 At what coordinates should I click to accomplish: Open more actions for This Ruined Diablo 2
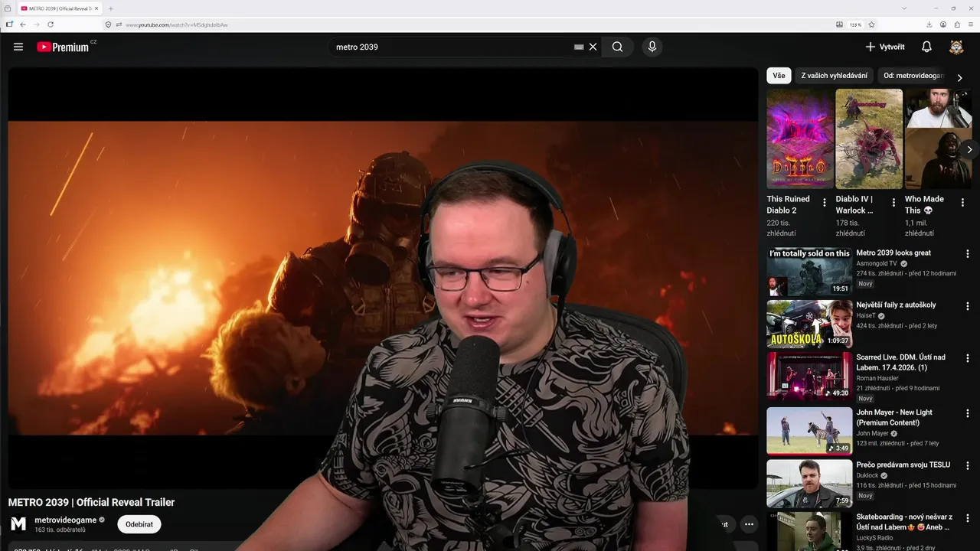tap(825, 203)
